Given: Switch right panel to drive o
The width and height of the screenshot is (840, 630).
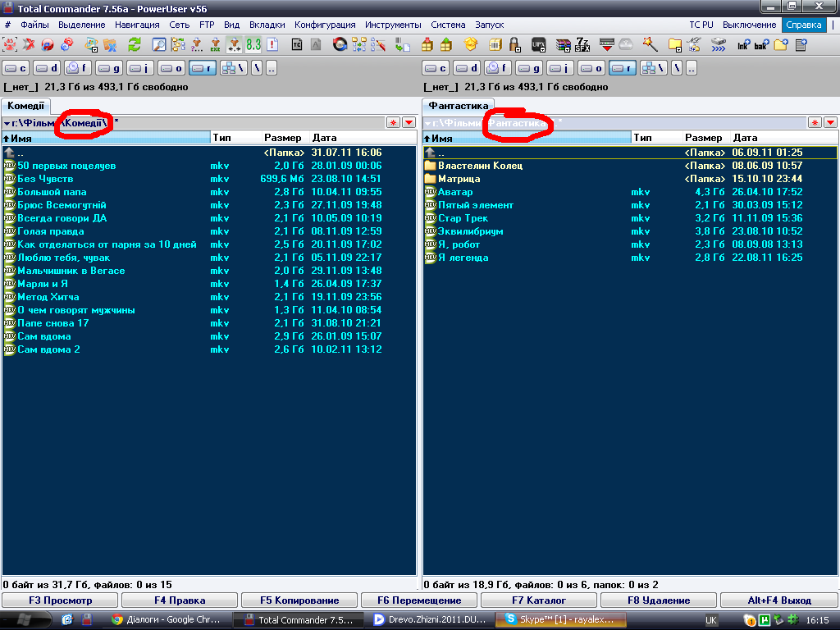Looking at the screenshot, I should point(591,68).
